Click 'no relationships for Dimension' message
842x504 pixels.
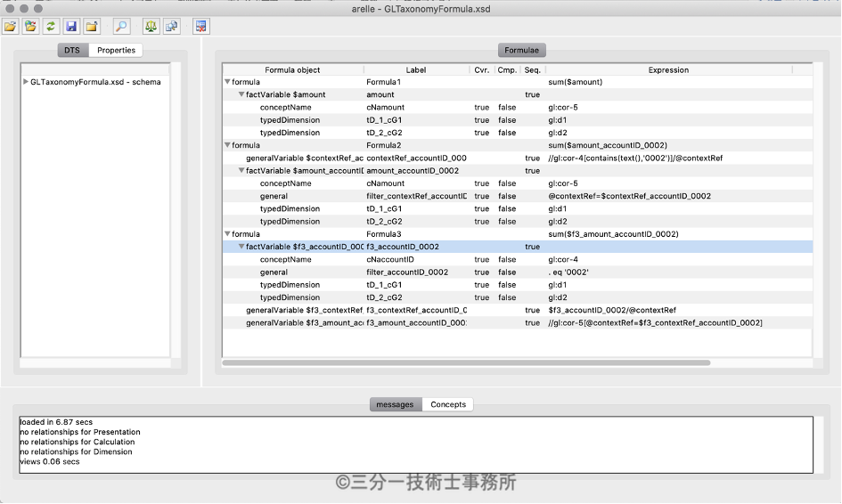(x=76, y=451)
